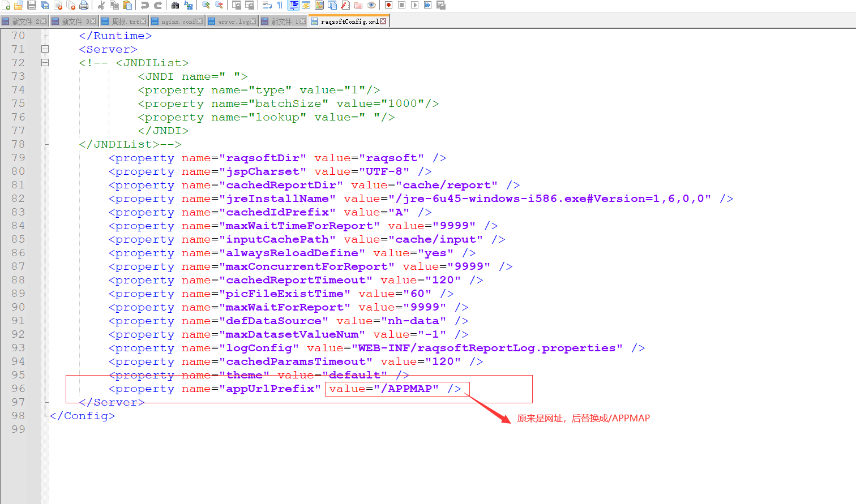
Task: Open folder as workspace icon
Action: (x=358, y=5)
